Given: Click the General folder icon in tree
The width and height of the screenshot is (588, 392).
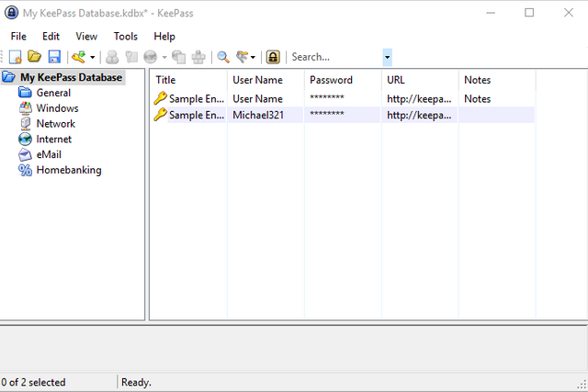Looking at the screenshot, I should coord(25,93).
